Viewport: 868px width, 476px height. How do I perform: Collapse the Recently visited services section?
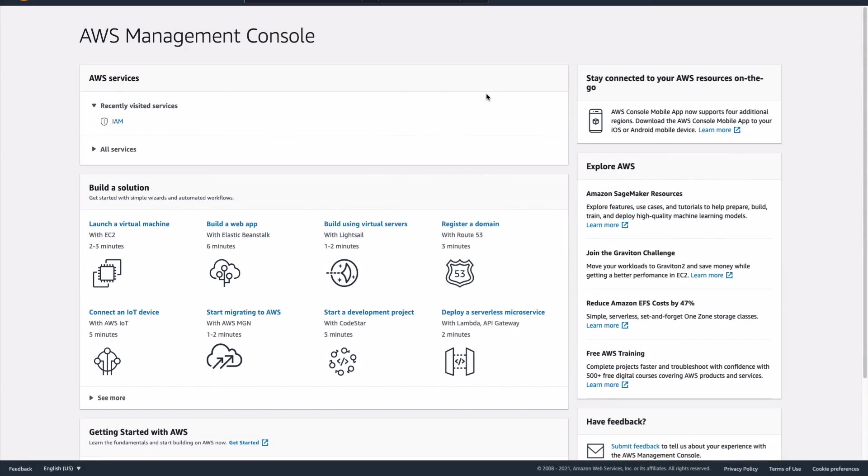(94, 106)
